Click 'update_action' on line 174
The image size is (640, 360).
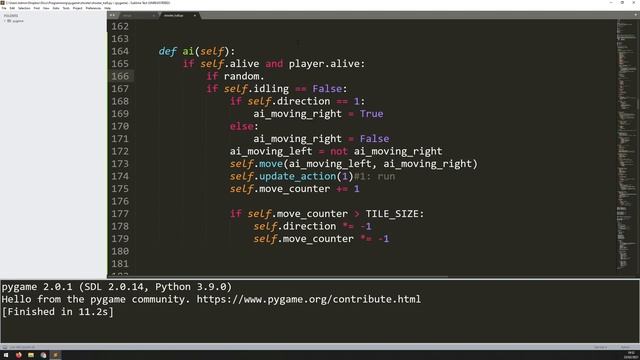[x=297, y=176]
